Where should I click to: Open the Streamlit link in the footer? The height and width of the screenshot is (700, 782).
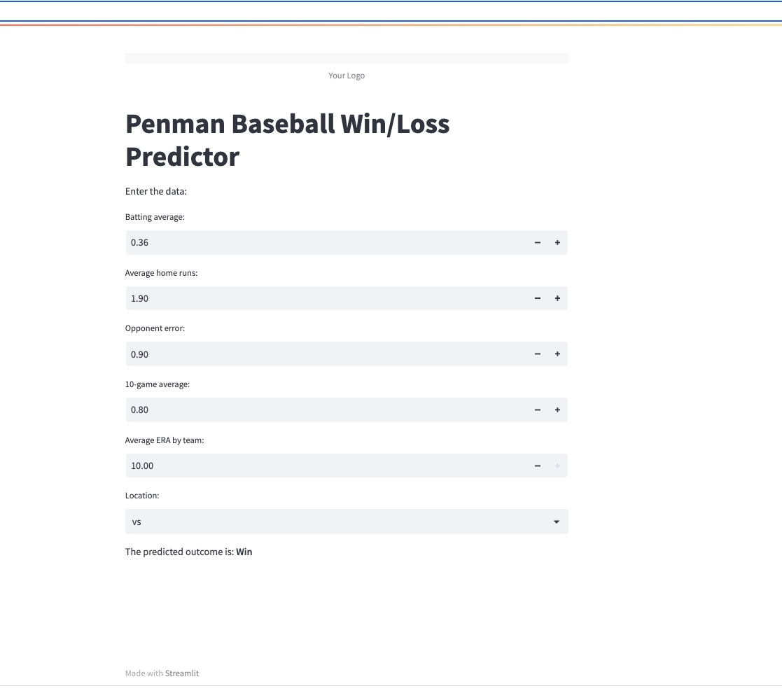(181, 673)
